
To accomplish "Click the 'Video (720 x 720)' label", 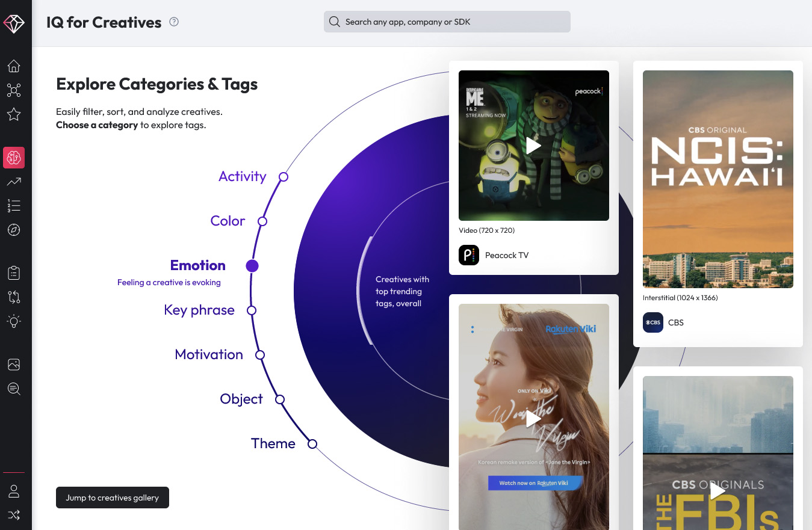I will pos(487,230).
